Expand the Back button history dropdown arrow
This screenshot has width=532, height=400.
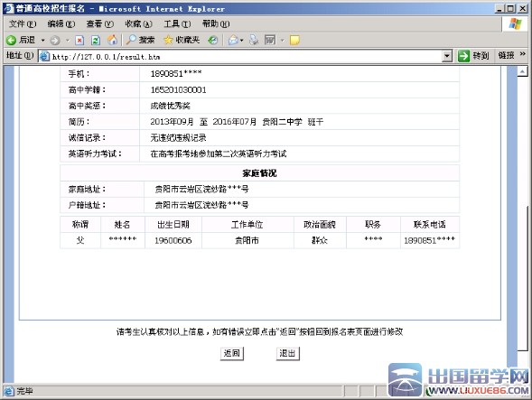tap(43, 41)
